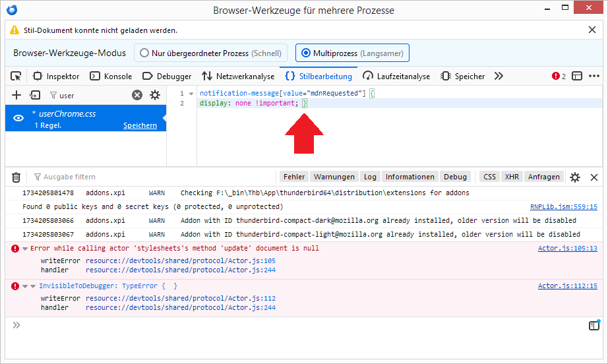Viewport: 608px width, 364px height.
Task: Click line 2 of the CSS editor
Action: click(x=400, y=103)
